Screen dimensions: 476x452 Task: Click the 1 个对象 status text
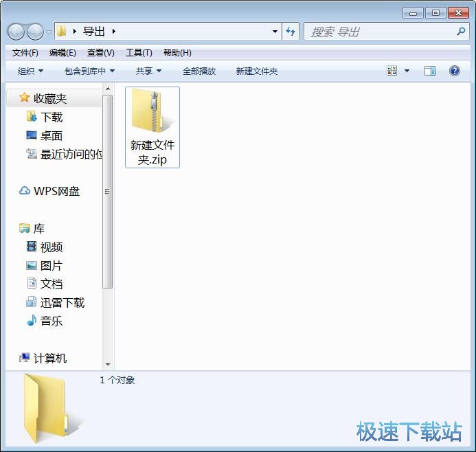click(117, 380)
